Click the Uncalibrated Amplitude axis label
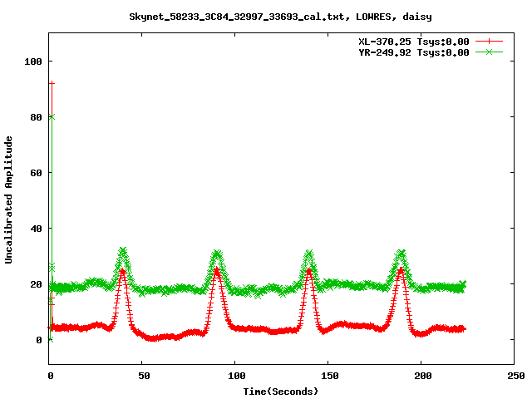Image resolution: width=532 pixels, height=399 pixels. click(x=9, y=199)
